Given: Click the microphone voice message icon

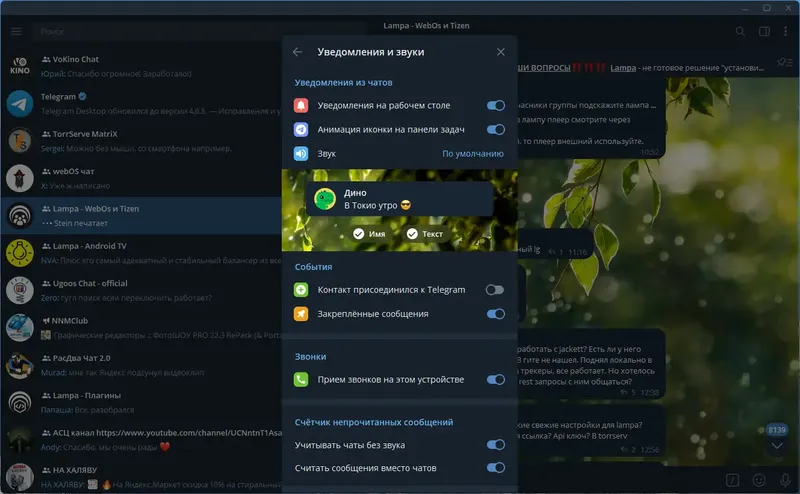Looking at the screenshot, I should point(785,480).
